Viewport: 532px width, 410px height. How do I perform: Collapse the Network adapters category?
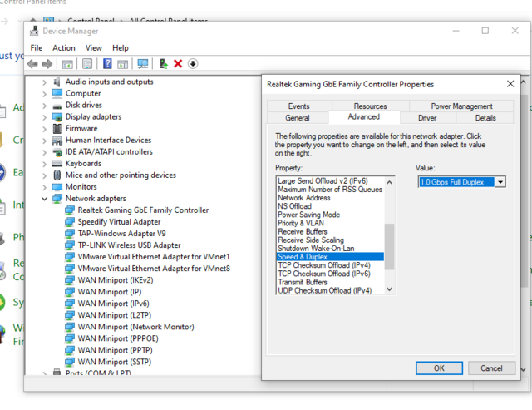45,199
